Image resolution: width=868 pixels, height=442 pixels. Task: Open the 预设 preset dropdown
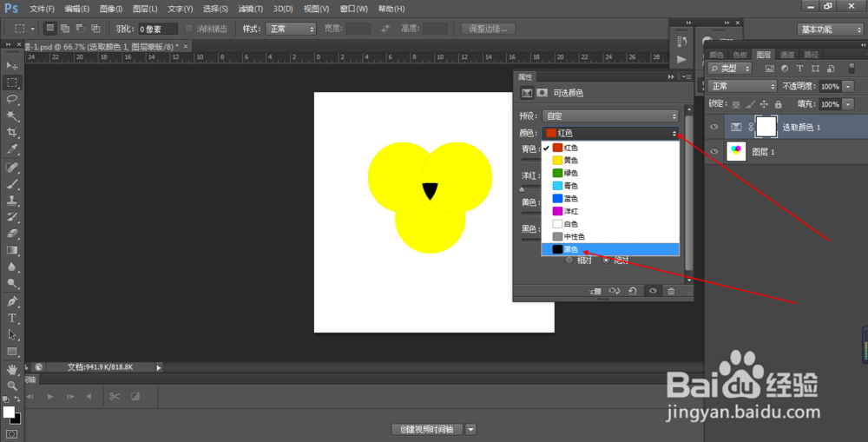coord(610,115)
